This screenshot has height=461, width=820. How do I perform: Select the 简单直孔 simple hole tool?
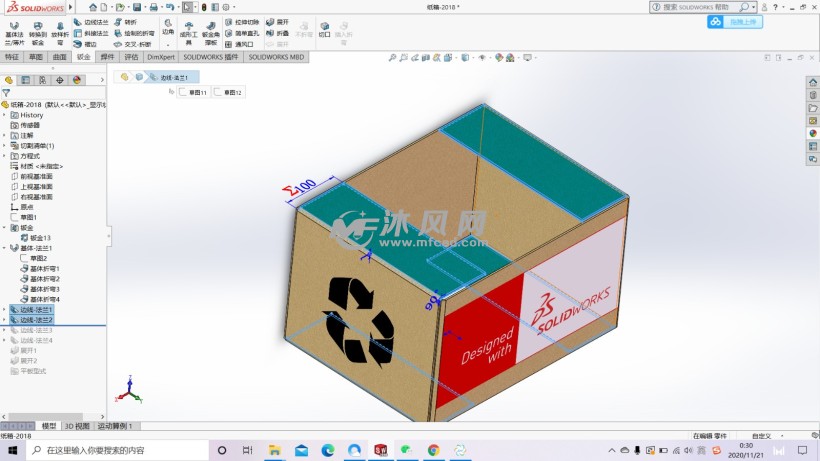242,33
